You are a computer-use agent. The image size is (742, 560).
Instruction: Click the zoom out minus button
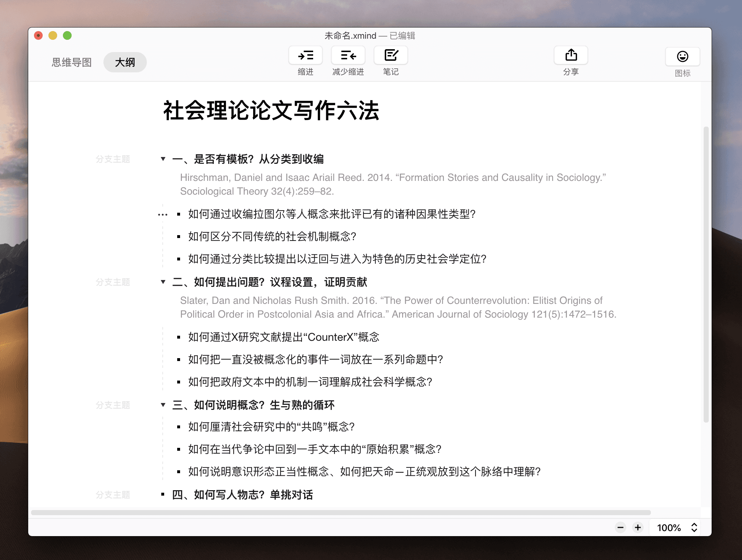(621, 527)
